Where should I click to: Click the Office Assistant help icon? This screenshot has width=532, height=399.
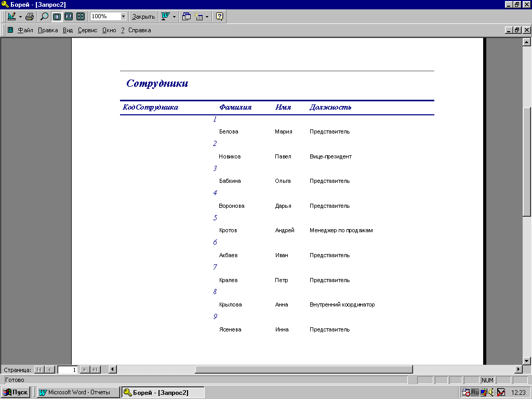coord(220,16)
